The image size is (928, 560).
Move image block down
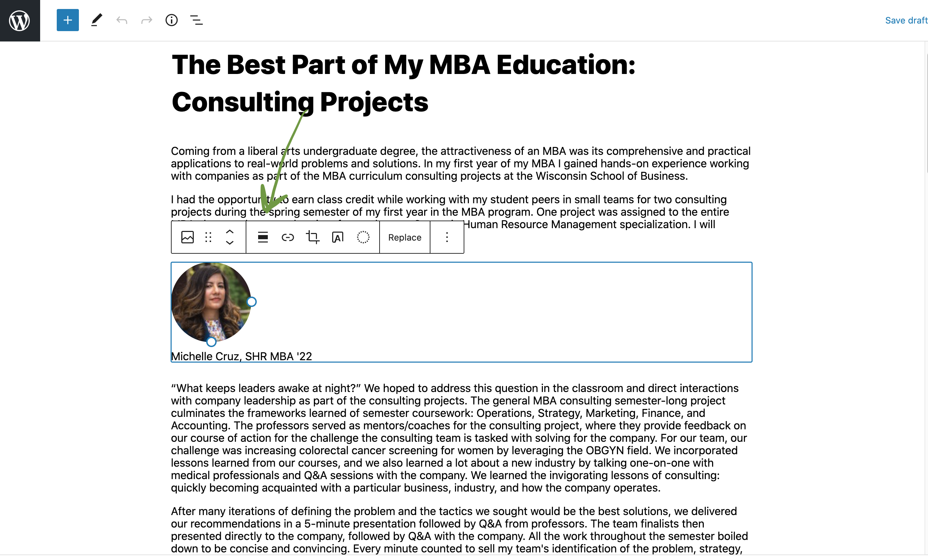pyautogui.click(x=230, y=243)
